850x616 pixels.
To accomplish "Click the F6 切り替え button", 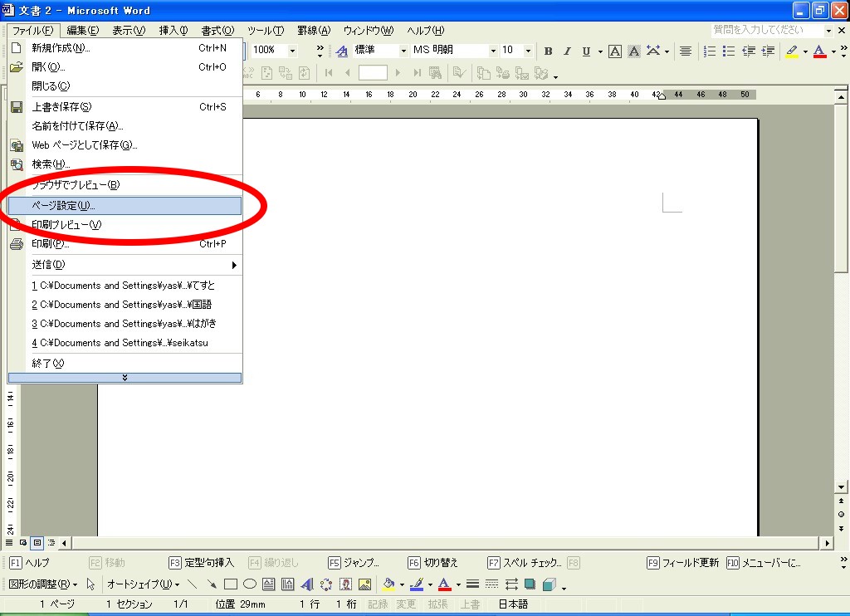I will pyautogui.click(x=432, y=563).
